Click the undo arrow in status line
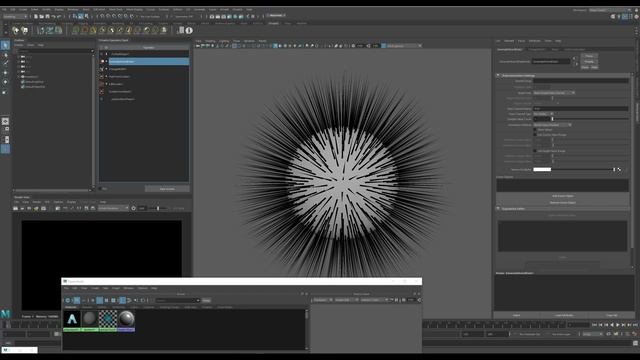This screenshot has height=360, width=640. pyautogui.click(x=53, y=16)
